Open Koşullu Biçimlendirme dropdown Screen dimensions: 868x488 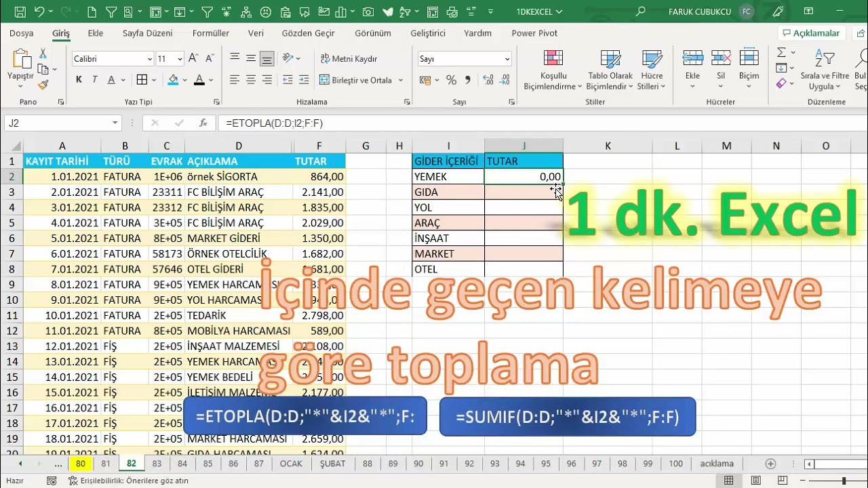click(553, 70)
